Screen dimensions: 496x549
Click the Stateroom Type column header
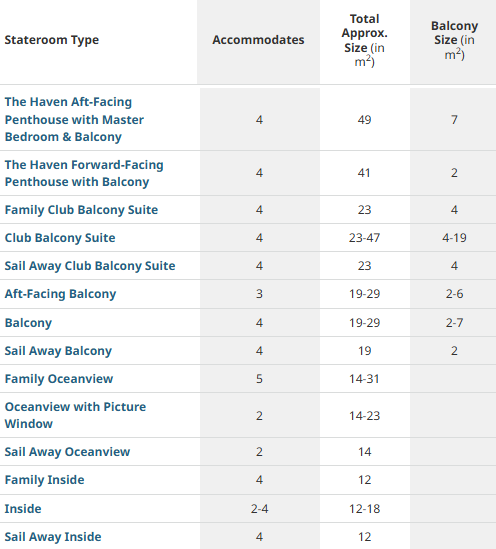coord(51,40)
